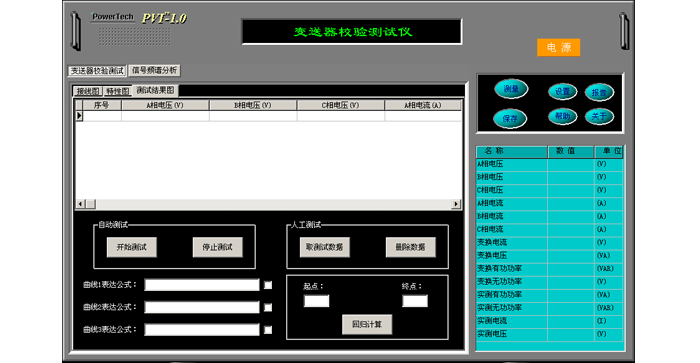The width and height of the screenshot is (700, 363).
Task: Focus the 曲线2表达公式 input field
Action: pos(202,307)
